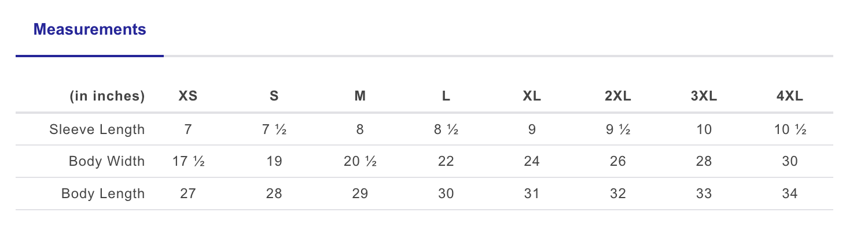This screenshot has height=238, width=868.
Task: Click the XS size column header
Action: [188, 96]
